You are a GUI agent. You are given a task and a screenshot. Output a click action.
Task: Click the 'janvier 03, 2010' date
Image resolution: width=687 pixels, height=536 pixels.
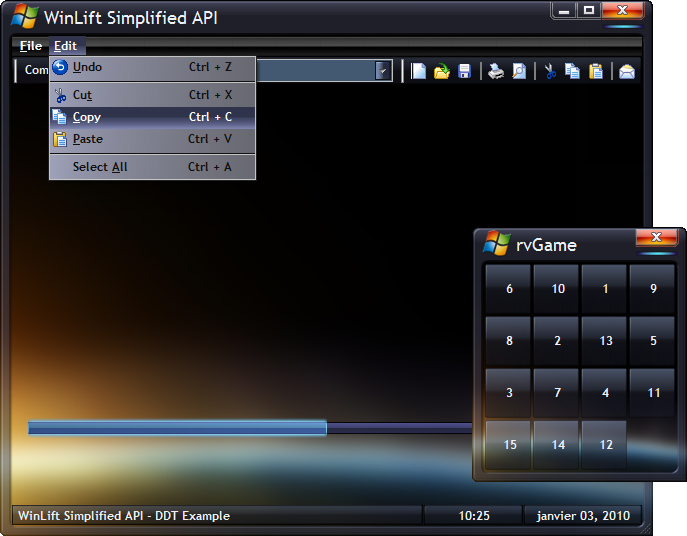[x=583, y=516]
